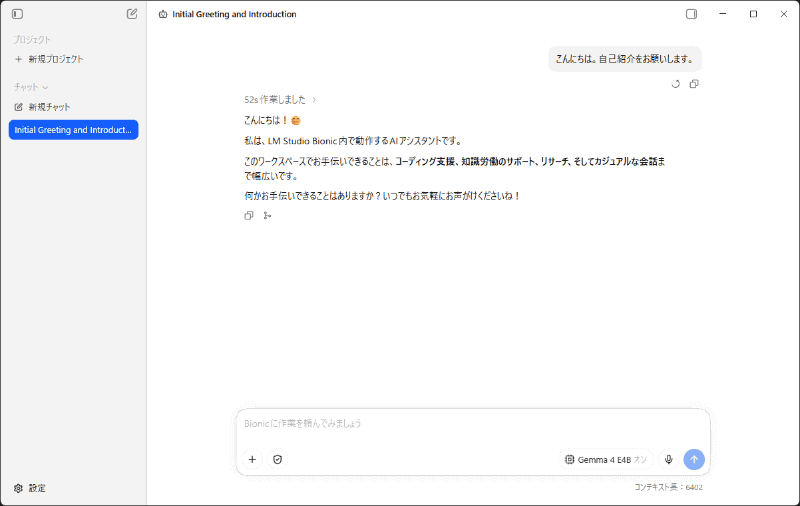Click the コンテキスト長：6402 status text
Viewport: 800px width, 506px height.
(x=668, y=487)
